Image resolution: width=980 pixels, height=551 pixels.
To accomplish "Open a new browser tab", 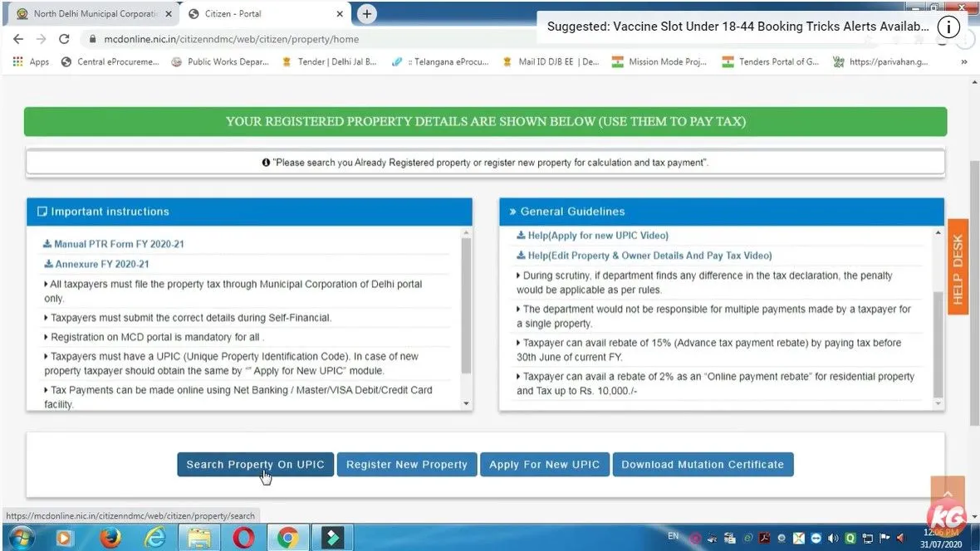I will coord(366,14).
